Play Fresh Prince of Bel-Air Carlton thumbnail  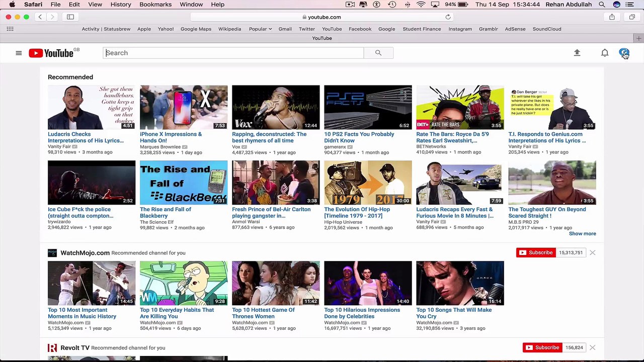pos(276,183)
